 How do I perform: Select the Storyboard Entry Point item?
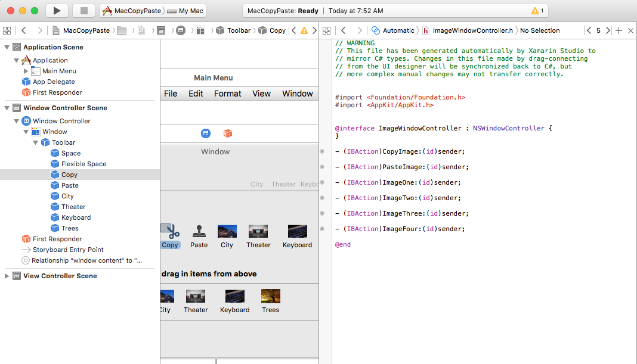68,250
